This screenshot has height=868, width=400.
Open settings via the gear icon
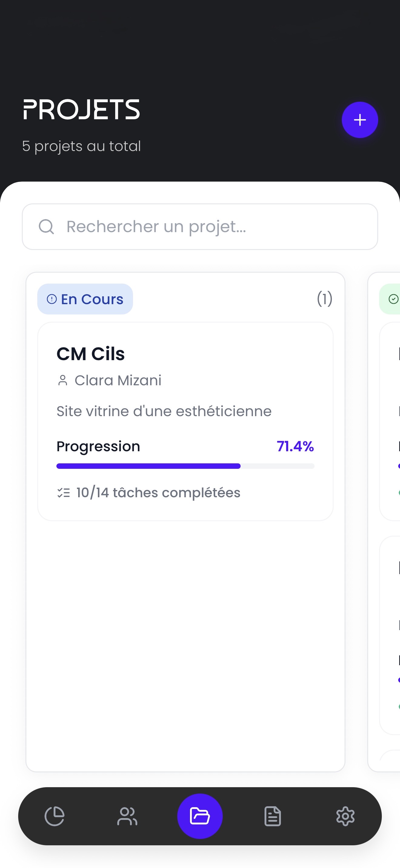pyautogui.click(x=345, y=816)
